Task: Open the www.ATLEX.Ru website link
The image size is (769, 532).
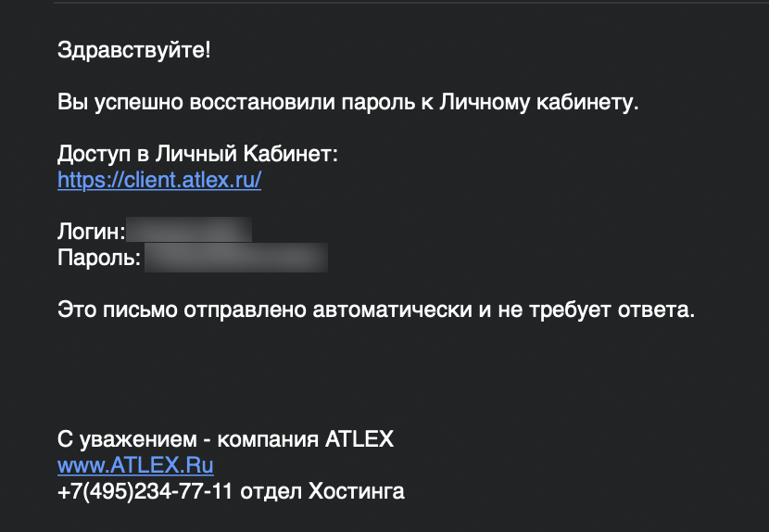Action: point(135,465)
